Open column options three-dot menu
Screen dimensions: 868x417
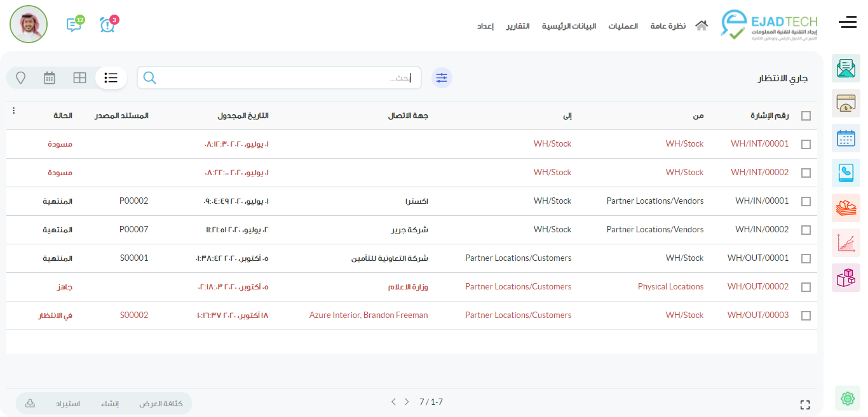pos(14,111)
